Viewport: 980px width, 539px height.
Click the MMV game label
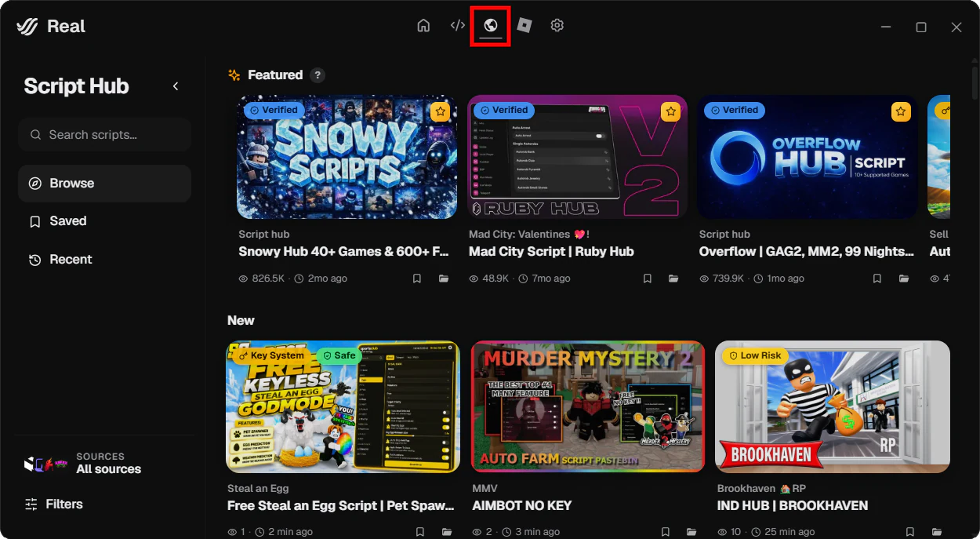485,488
